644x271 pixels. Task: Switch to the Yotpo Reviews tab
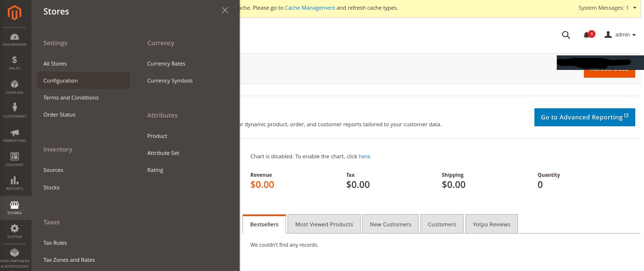point(491,224)
